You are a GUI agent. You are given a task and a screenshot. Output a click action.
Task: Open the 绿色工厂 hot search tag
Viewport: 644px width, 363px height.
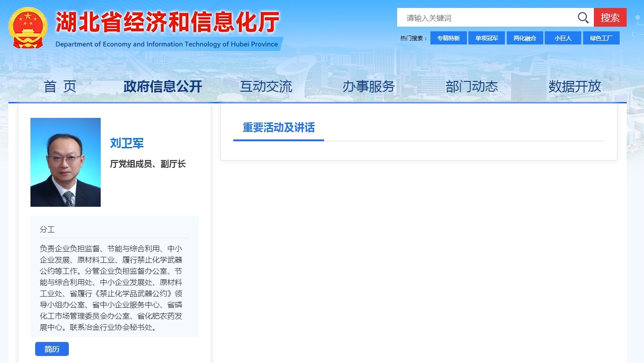(601, 38)
